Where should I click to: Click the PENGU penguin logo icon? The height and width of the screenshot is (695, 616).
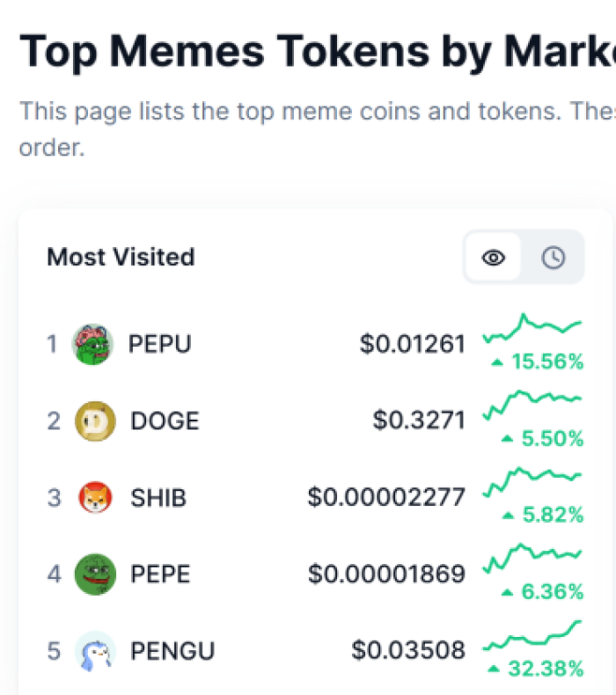tap(95, 651)
